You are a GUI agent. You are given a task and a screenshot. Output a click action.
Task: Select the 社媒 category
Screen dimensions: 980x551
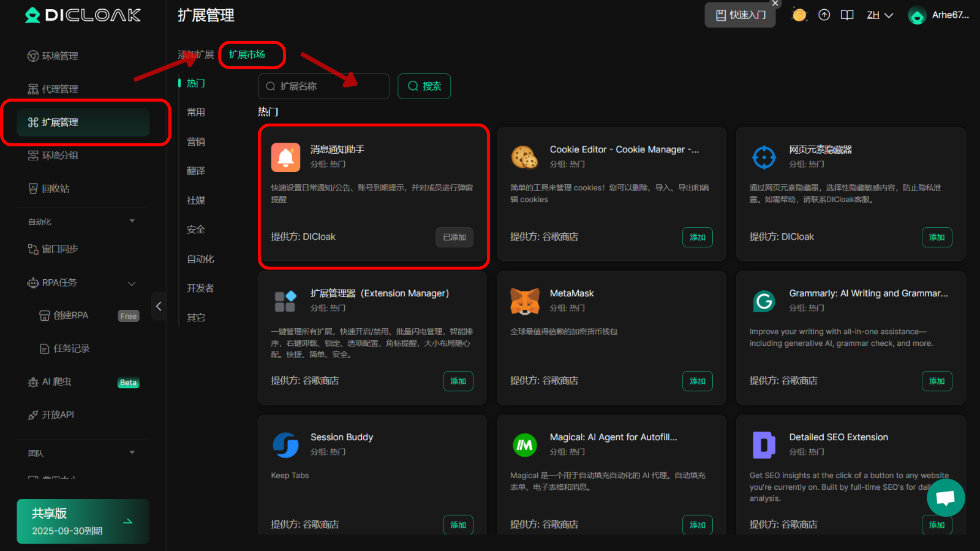coord(196,201)
